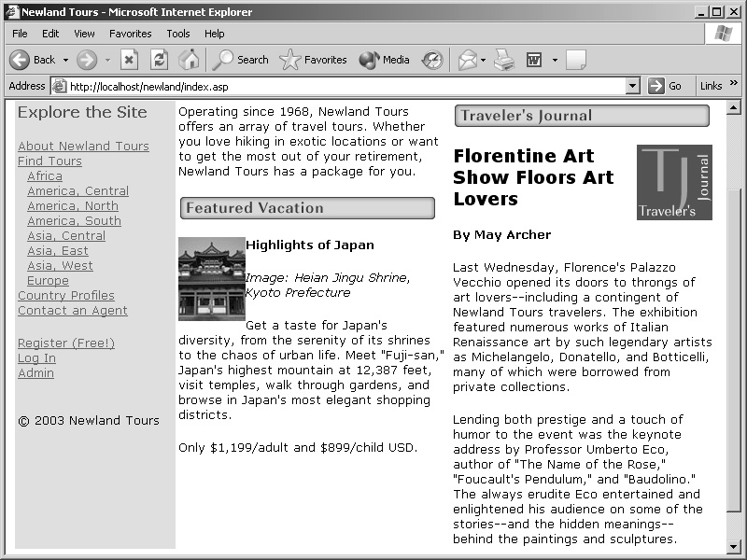Click the Highlights of Japan heading
Viewport: 747px width, 560px height.
pos(310,245)
